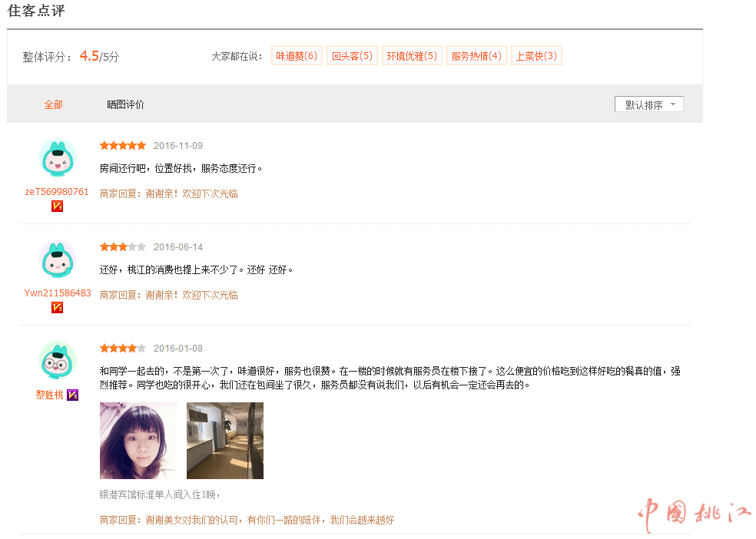The height and width of the screenshot is (539, 756).
Task: Click review text 房间还行吧，位置好找
Action: (x=181, y=168)
